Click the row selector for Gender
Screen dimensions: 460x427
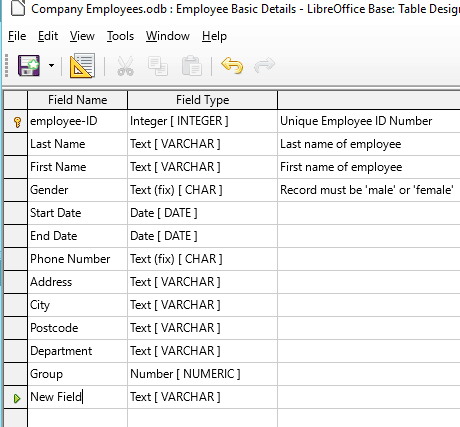click(x=15, y=190)
